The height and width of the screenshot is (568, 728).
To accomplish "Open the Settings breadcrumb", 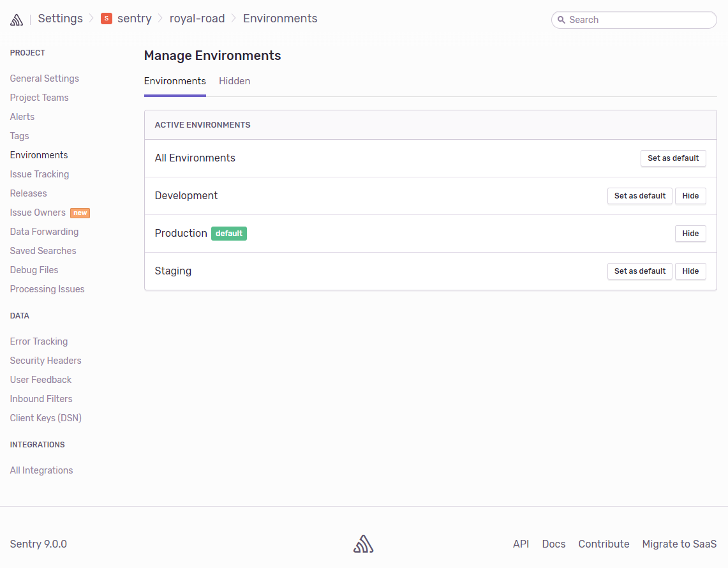I will [61, 19].
